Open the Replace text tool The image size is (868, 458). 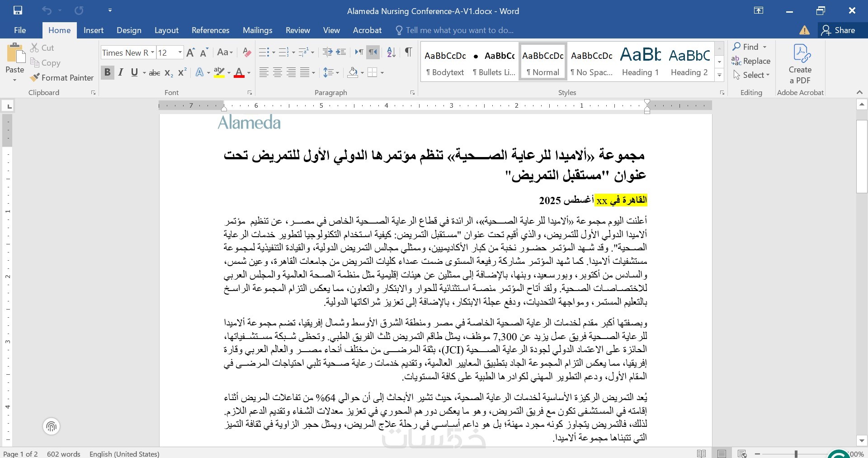tap(751, 61)
